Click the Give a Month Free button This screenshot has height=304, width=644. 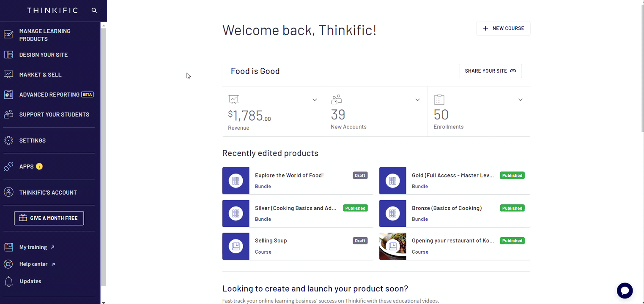pos(49,218)
